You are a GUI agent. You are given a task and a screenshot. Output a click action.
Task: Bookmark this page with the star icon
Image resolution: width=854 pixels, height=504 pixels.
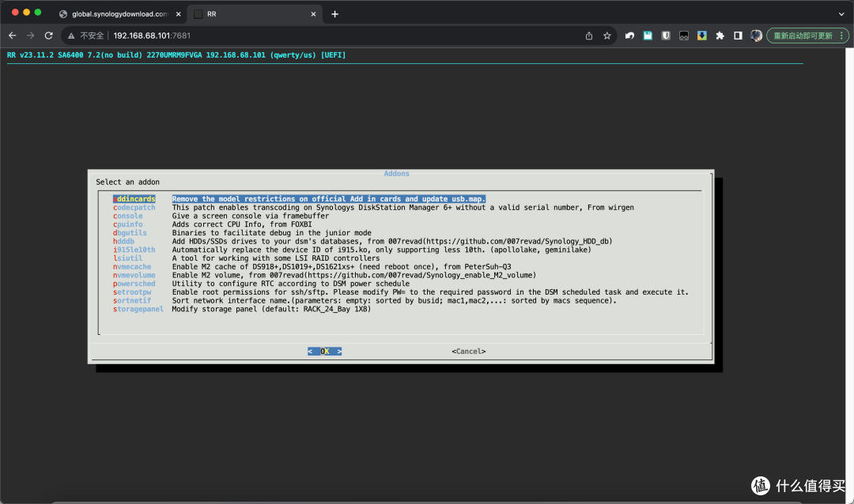607,36
